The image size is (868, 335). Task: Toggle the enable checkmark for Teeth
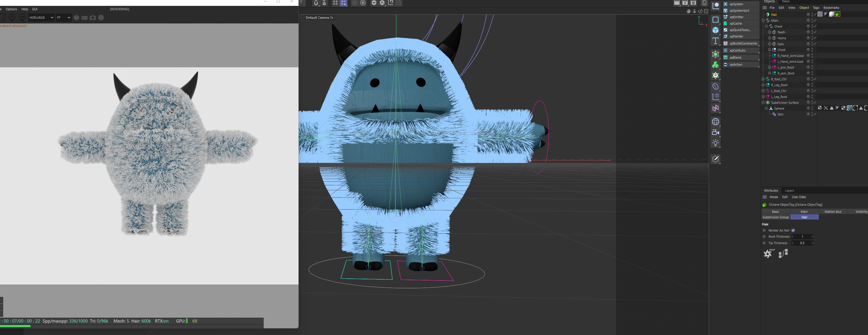click(x=815, y=32)
